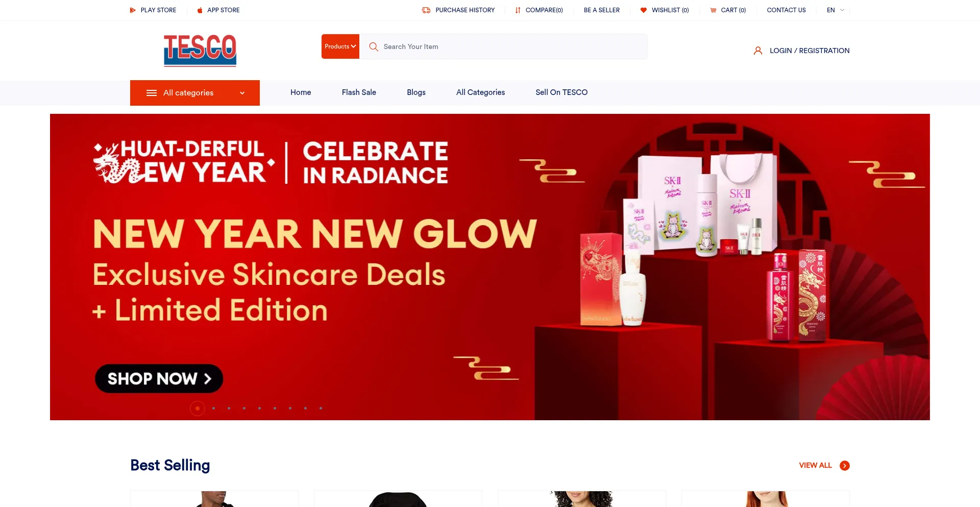Click the Compare arrows icon
980x507 pixels.
point(518,10)
